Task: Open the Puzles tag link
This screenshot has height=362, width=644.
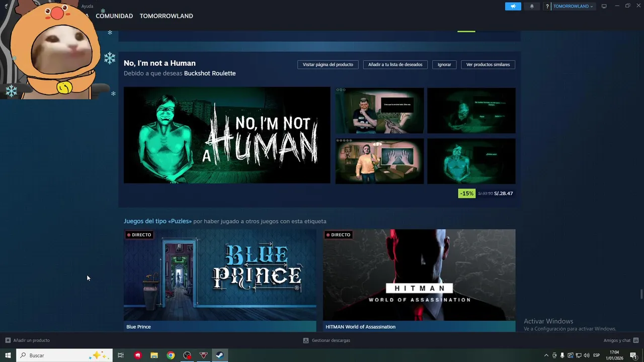Action: (157, 221)
